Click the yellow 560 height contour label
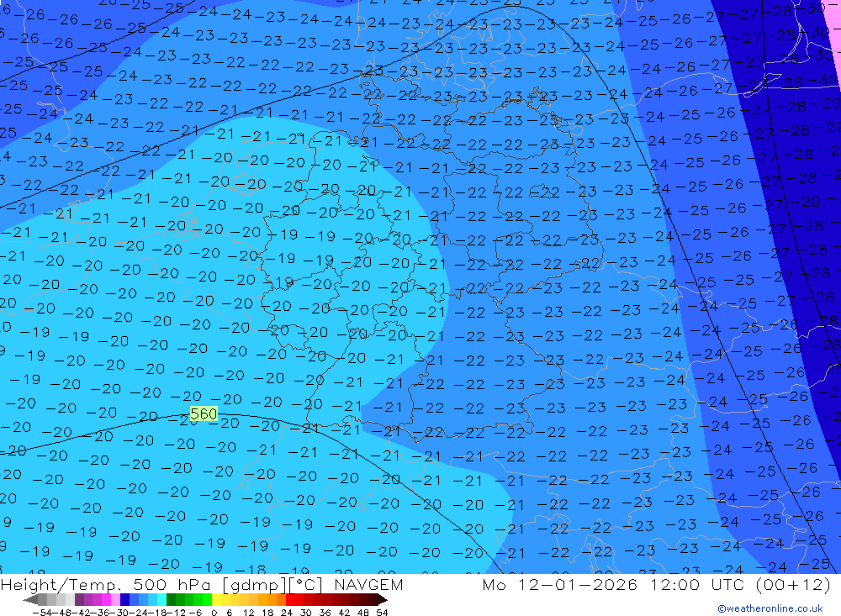Screen dimensions: 841x616 pyautogui.click(x=204, y=413)
